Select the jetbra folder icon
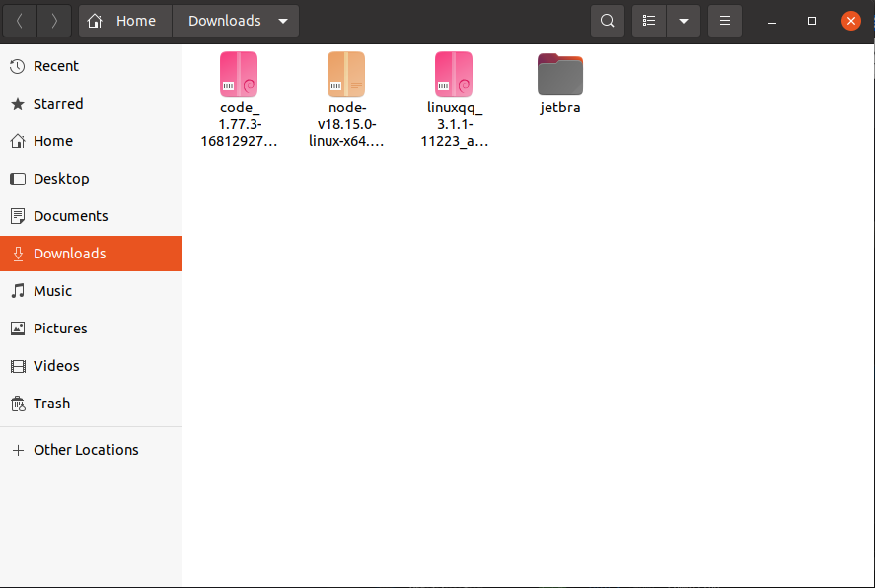875x588 pixels. coord(560,75)
